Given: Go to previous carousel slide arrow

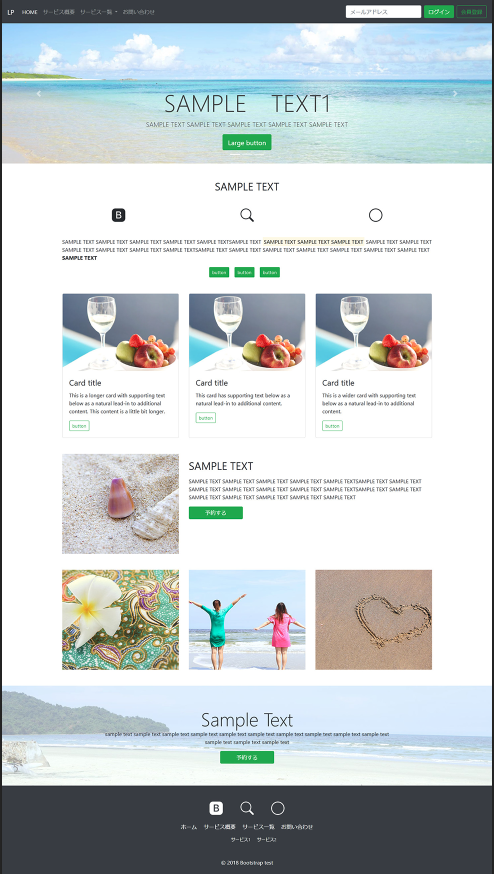Looking at the screenshot, I should tap(38, 94).
